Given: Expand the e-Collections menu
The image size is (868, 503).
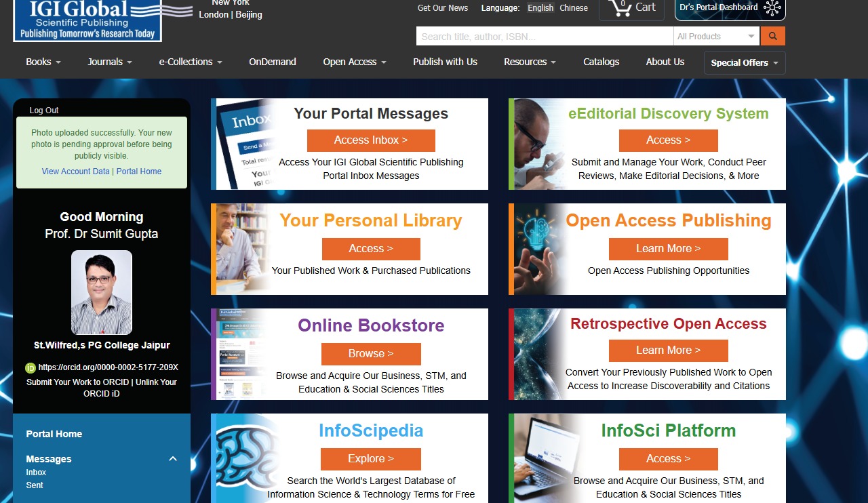Looking at the screenshot, I should [x=191, y=62].
